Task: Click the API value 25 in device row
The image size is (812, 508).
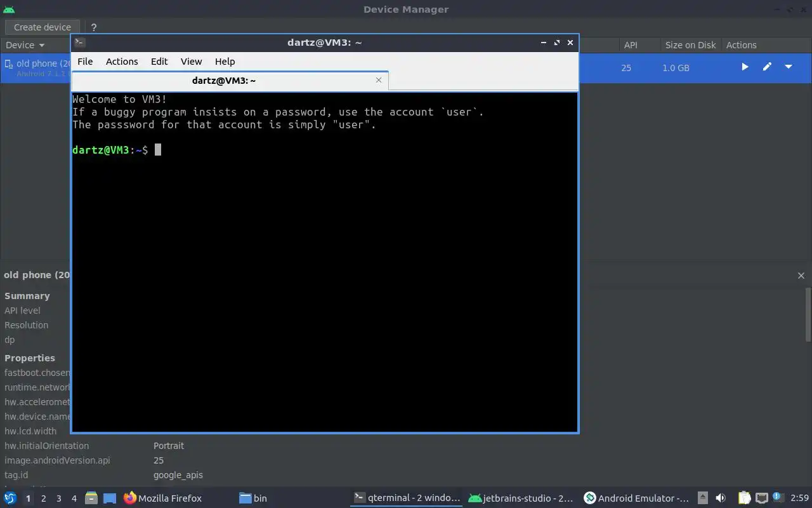Action: click(626, 67)
